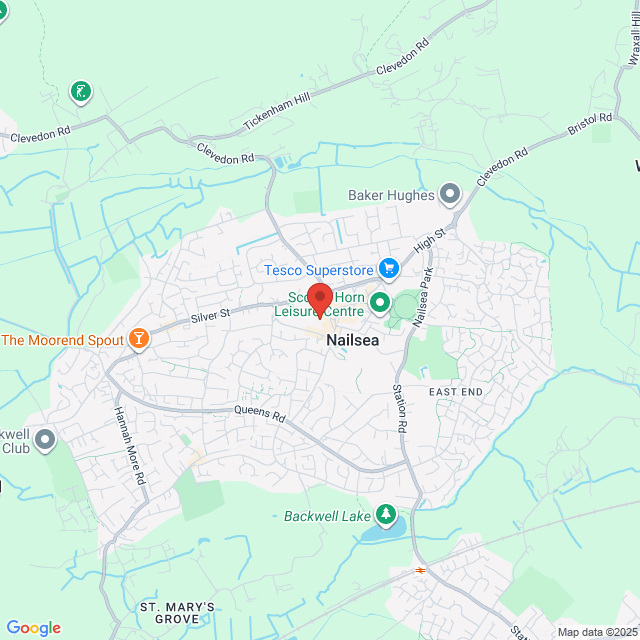The height and width of the screenshot is (640, 640).
Task: Select the ST. MARY'S GROVE label
Action: [x=177, y=613]
